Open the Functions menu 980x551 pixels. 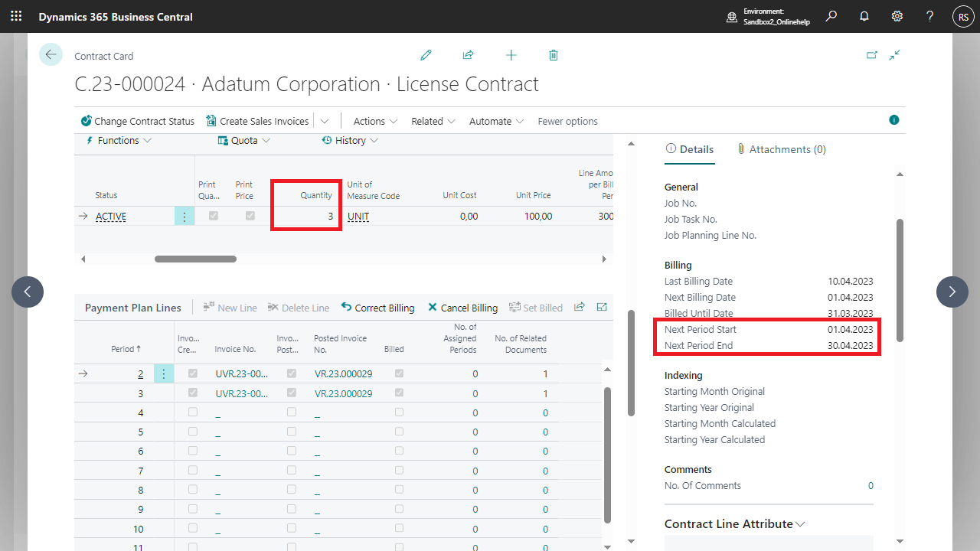click(x=119, y=141)
